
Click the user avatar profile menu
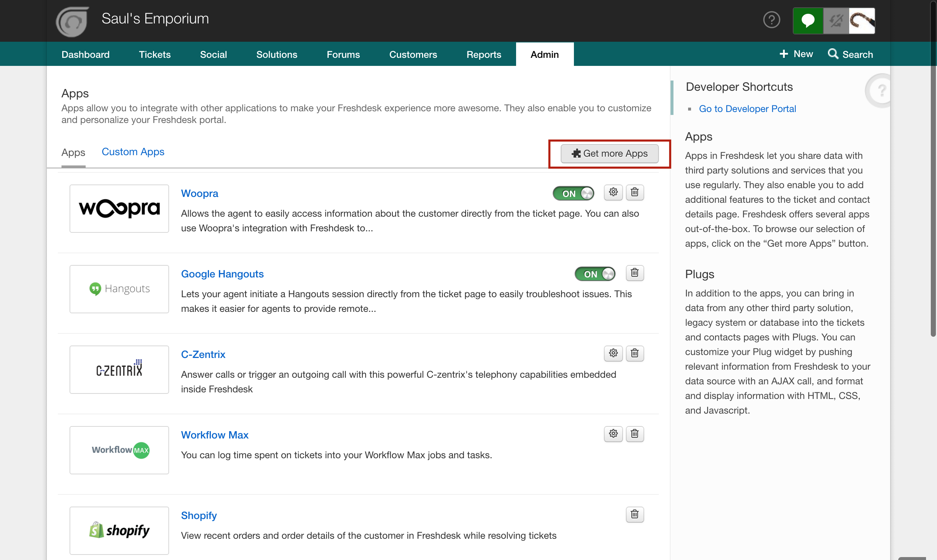(862, 21)
